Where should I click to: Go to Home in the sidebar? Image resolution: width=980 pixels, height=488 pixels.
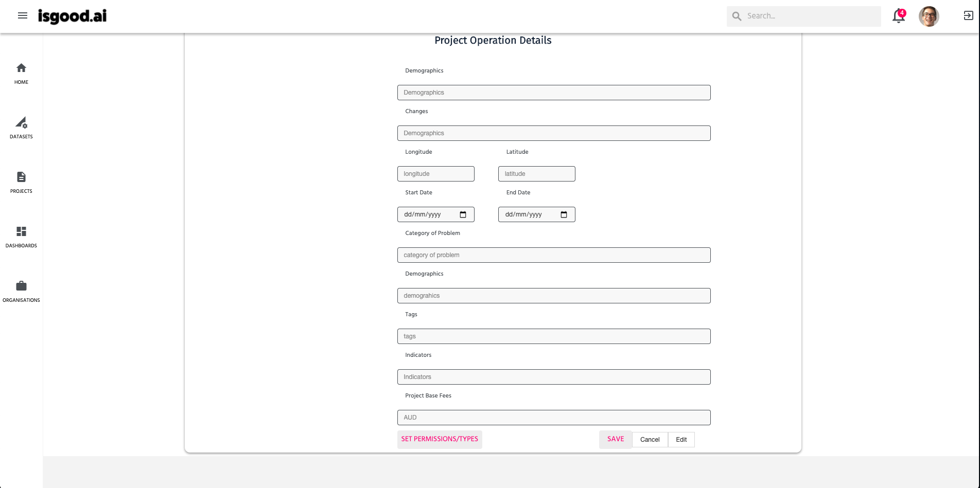point(21,74)
